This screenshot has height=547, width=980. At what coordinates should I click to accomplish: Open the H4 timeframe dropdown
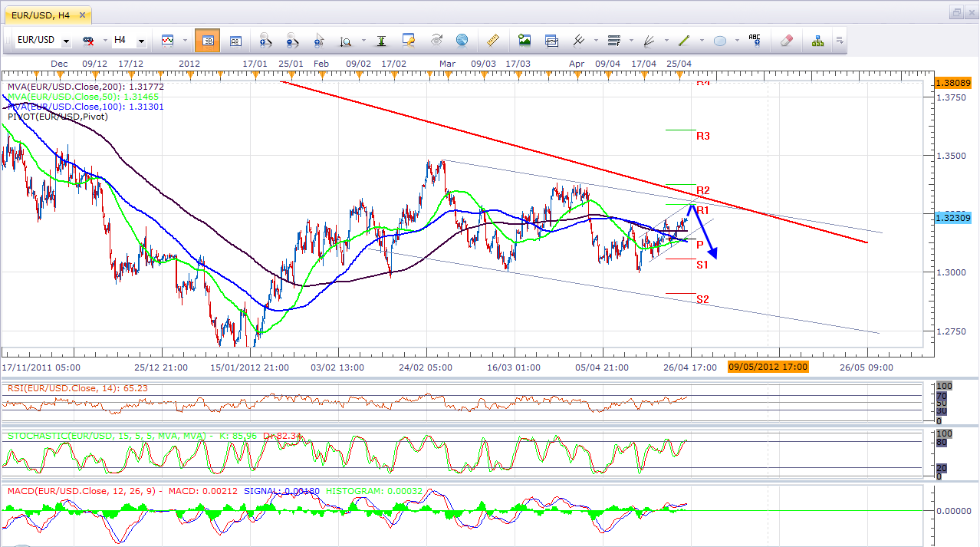[141, 41]
